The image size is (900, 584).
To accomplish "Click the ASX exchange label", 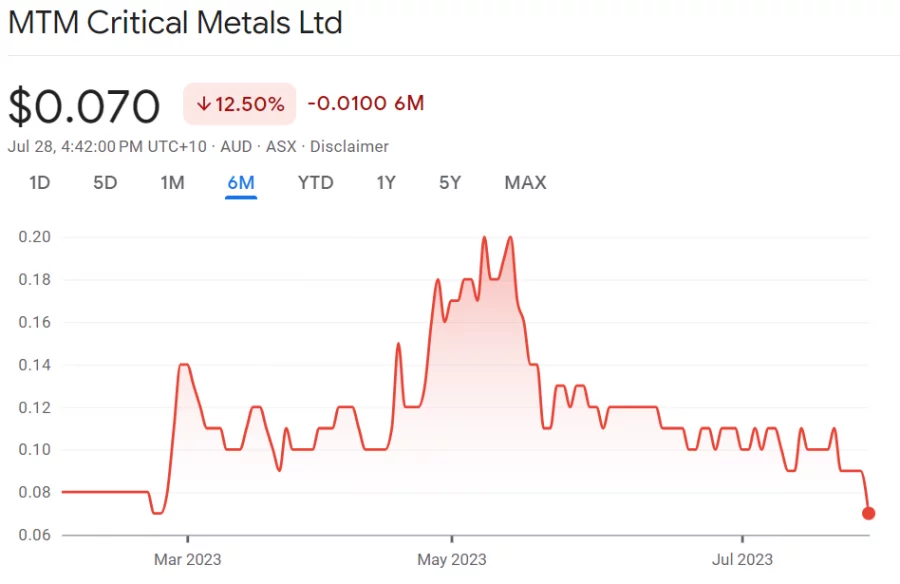I will tap(279, 146).
